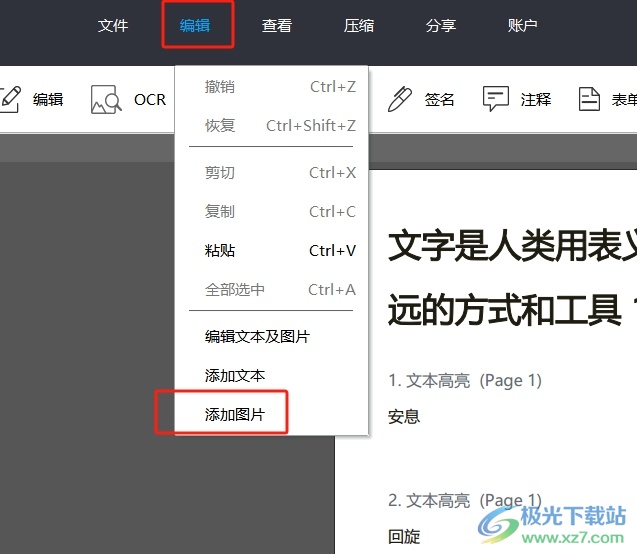
Task: Click the 撤销 menu entry
Action: point(220,87)
